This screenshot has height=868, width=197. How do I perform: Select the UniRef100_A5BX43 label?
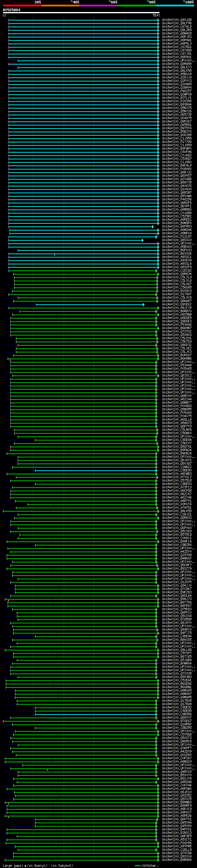coord(177,247)
